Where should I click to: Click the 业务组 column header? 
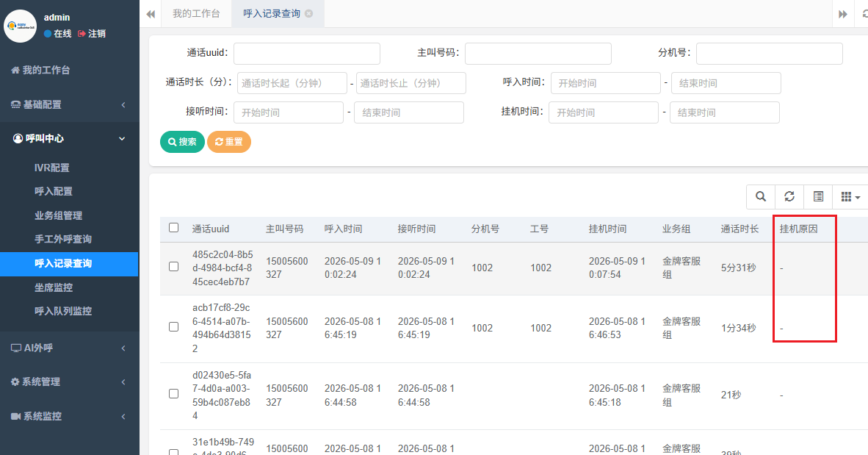click(676, 229)
